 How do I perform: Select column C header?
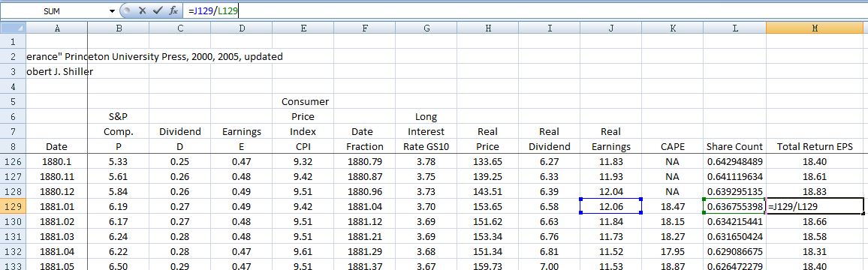(180, 28)
